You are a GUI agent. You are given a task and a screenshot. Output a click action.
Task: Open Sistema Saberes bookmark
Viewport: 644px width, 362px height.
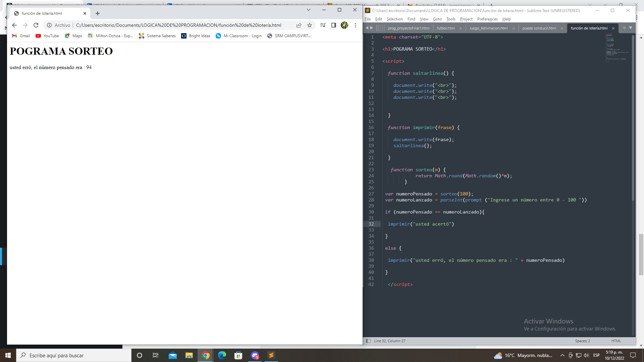point(157,36)
